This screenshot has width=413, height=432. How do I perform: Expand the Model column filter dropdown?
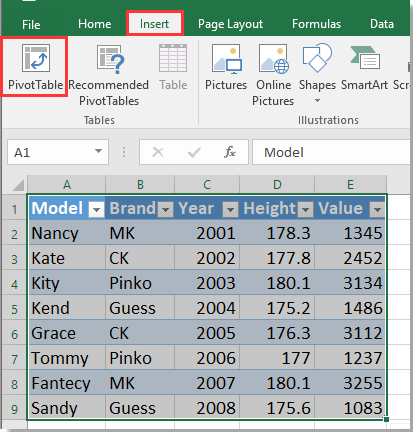coord(96,210)
